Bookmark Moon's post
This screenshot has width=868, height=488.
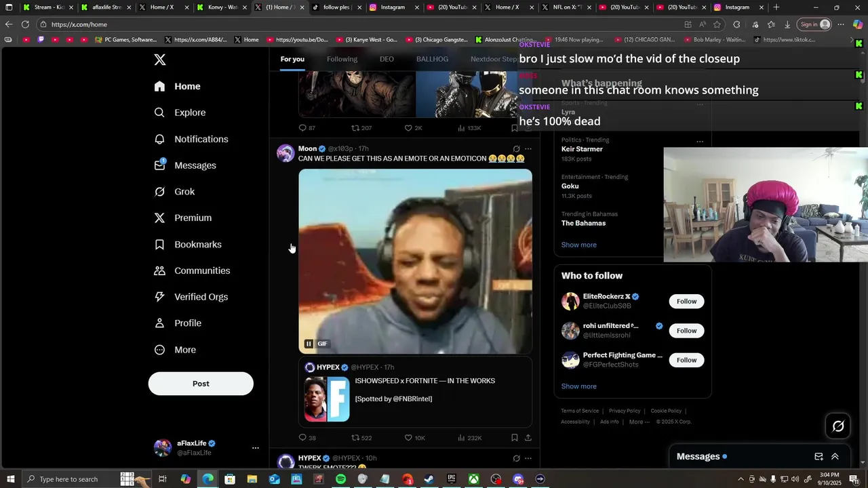tap(515, 438)
